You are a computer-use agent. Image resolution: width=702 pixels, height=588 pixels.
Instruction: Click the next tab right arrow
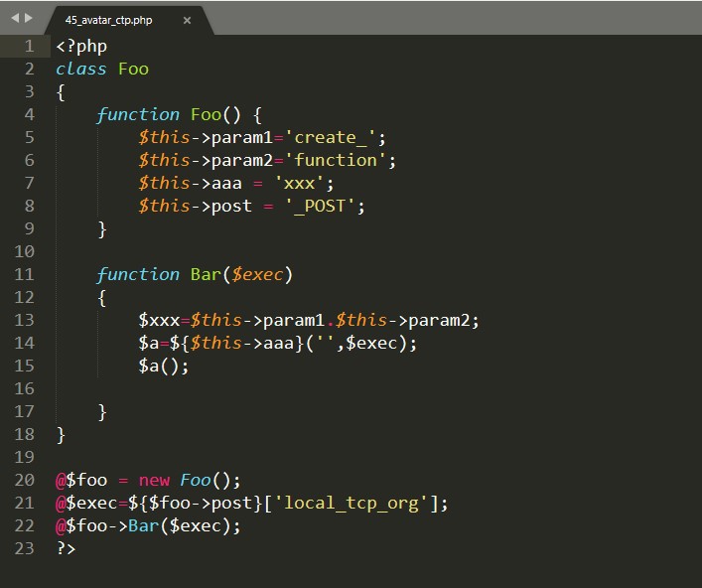point(29,18)
